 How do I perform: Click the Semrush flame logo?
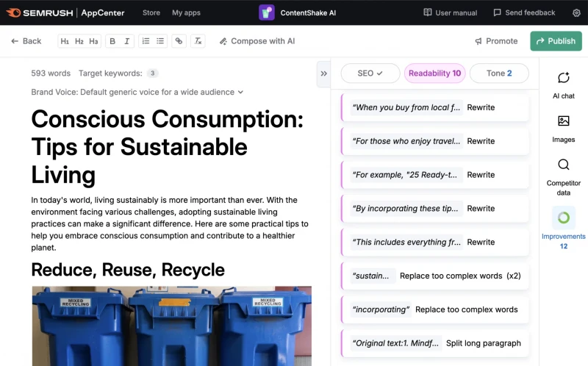coord(13,12)
